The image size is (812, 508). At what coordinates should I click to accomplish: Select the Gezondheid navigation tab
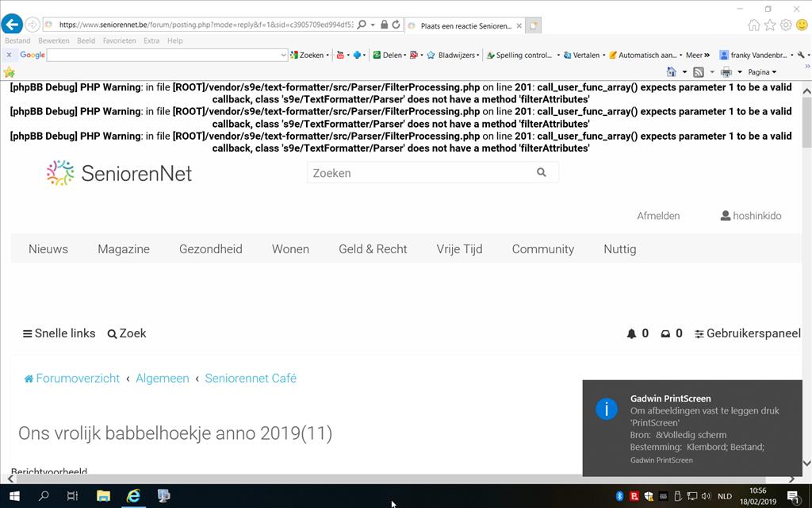[x=210, y=249]
